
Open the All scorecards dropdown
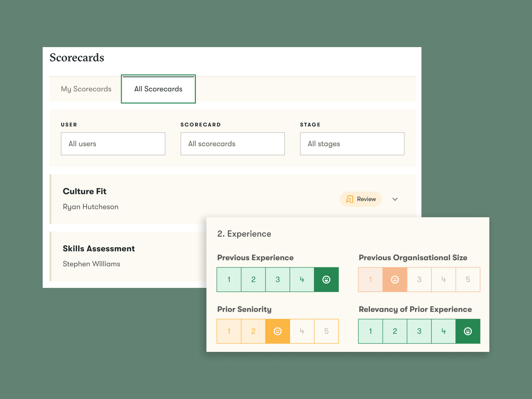(x=232, y=144)
